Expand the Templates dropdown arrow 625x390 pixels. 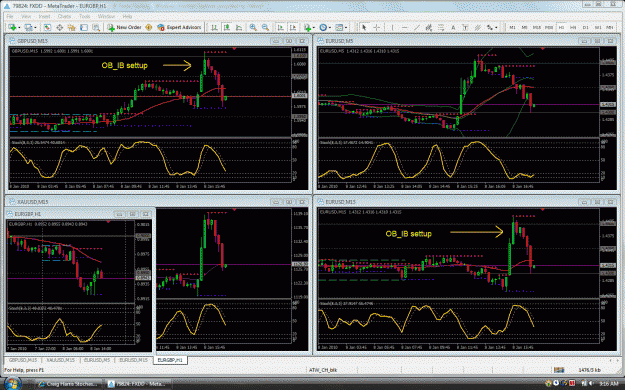(346, 28)
